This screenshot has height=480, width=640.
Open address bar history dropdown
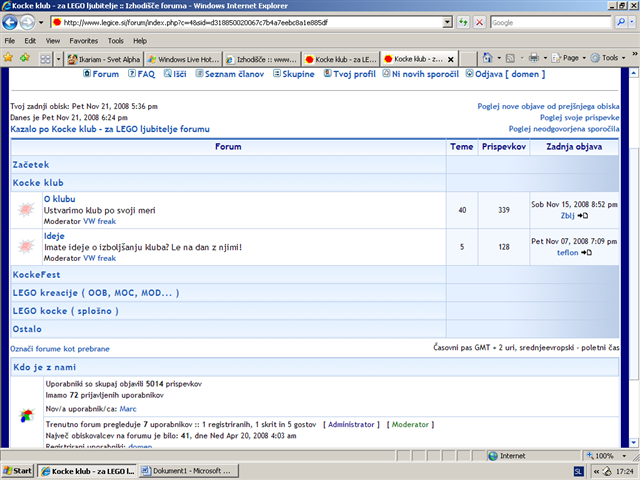click(x=447, y=22)
